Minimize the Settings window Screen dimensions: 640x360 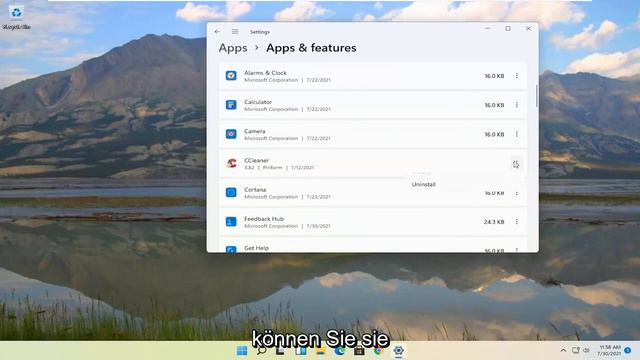point(488,29)
